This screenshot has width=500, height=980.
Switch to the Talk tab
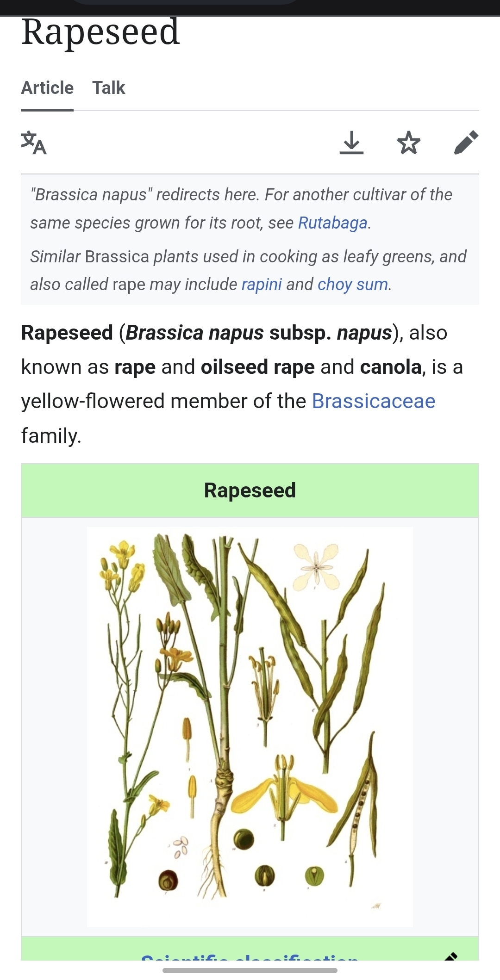(109, 88)
